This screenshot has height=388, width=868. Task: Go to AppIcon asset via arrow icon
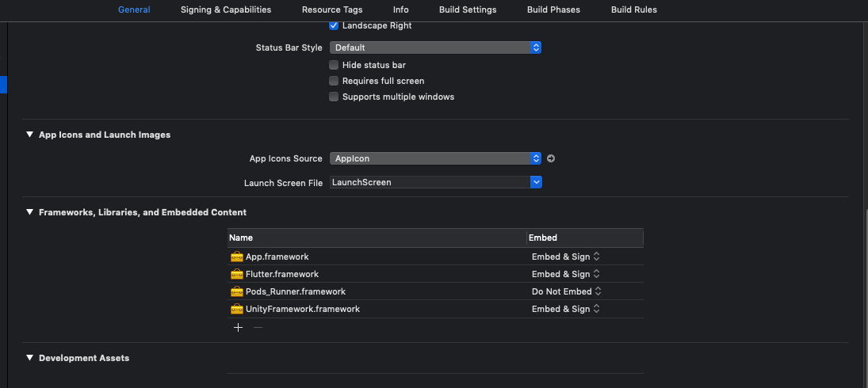coord(551,158)
